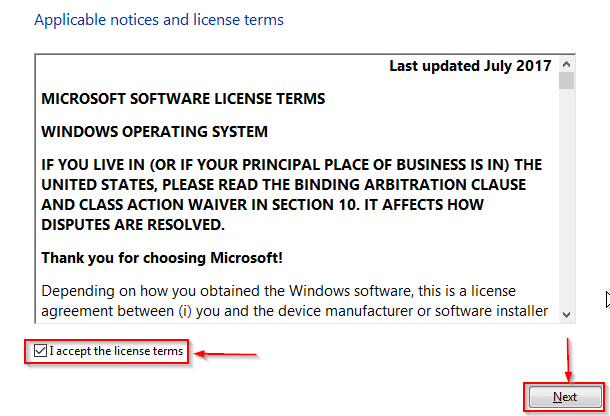Click the 'Applicable notices and license terms' heading
This screenshot has height=416, width=610.
point(159,20)
